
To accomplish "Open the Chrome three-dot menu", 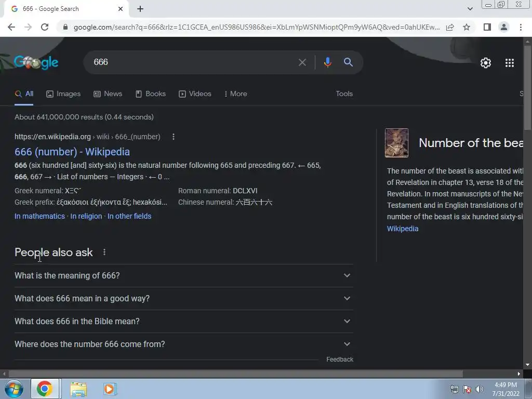I will point(521,27).
